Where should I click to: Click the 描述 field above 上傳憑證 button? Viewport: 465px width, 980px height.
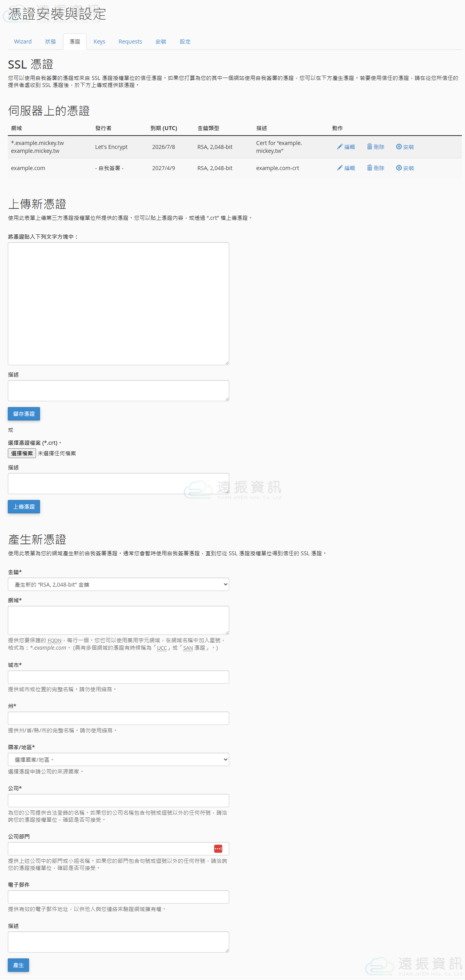click(118, 484)
